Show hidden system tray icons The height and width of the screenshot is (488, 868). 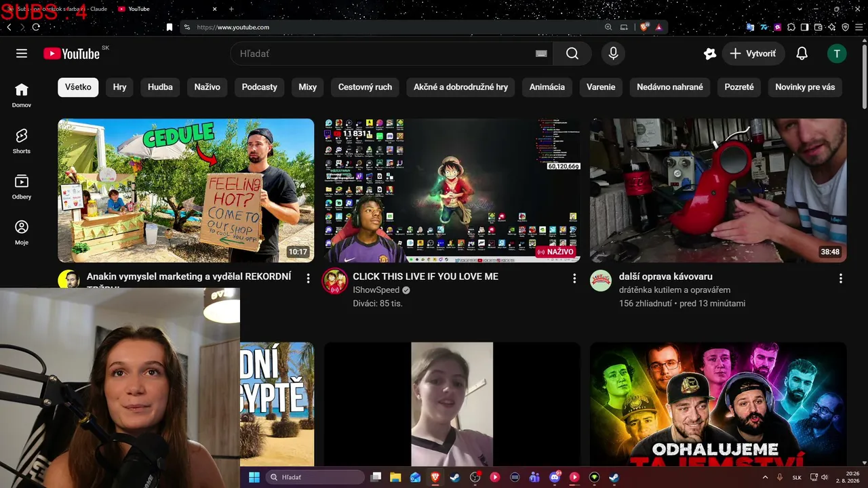pos(765,477)
